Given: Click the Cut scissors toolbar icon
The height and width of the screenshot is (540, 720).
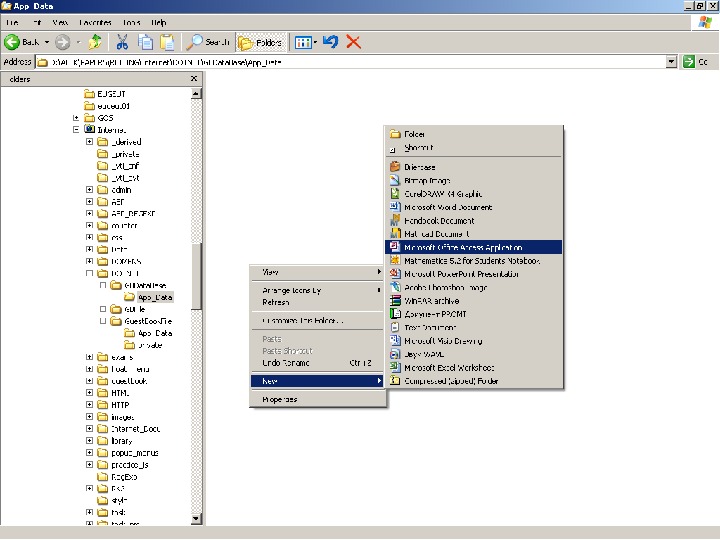Looking at the screenshot, I should pyautogui.click(x=122, y=42).
